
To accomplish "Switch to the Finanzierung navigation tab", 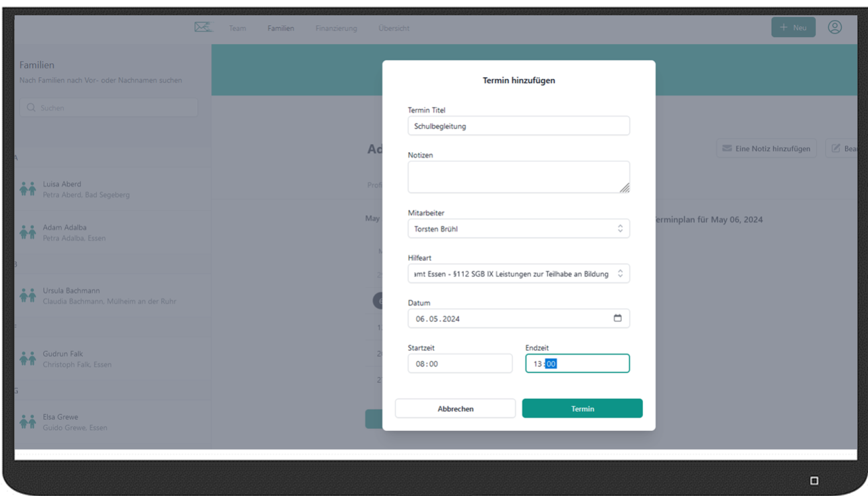I will click(x=336, y=28).
